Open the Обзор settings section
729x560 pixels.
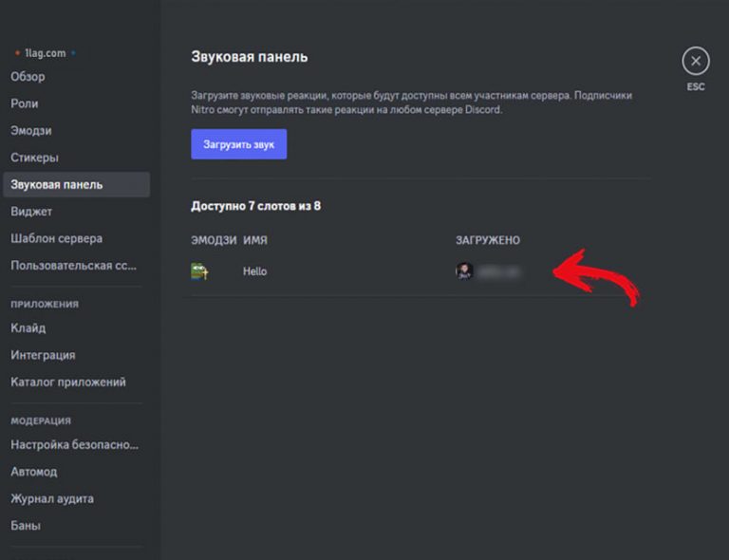click(28, 77)
